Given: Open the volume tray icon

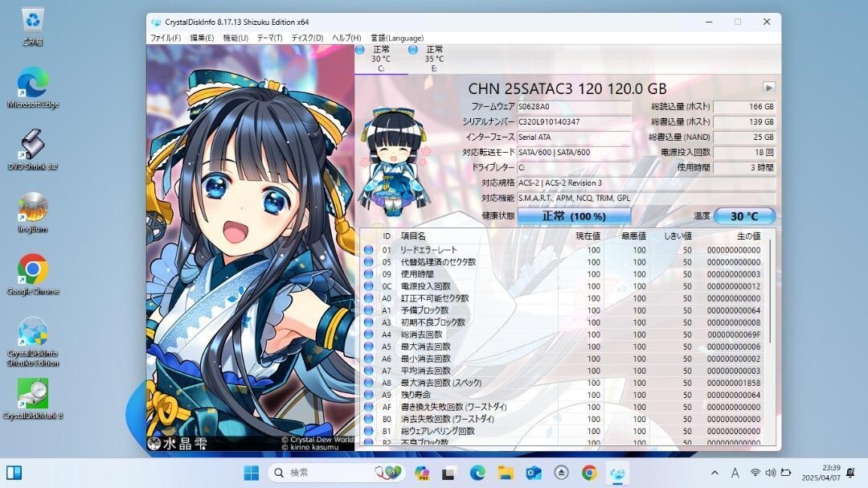Looking at the screenshot, I should click(770, 473).
